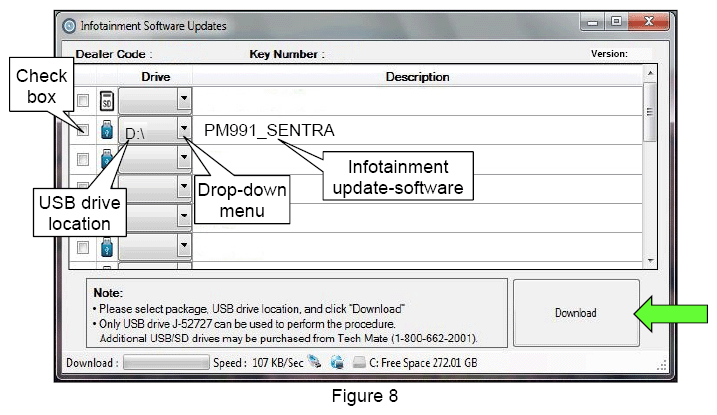
Task: Tick the checkbox for the SD card row
Action: pyautogui.click(x=83, y=100)
